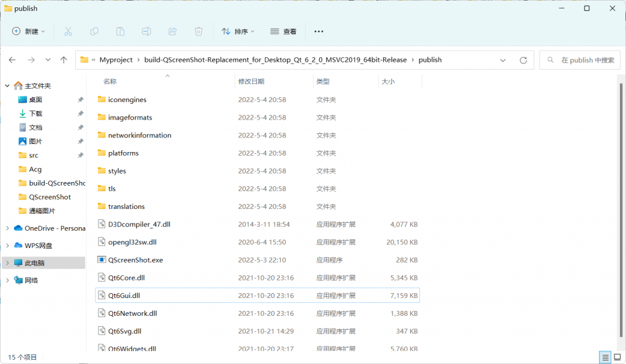Click the QScreenShot.exe application icon
This screenshot has height=364, width=626.
point(101,260)
